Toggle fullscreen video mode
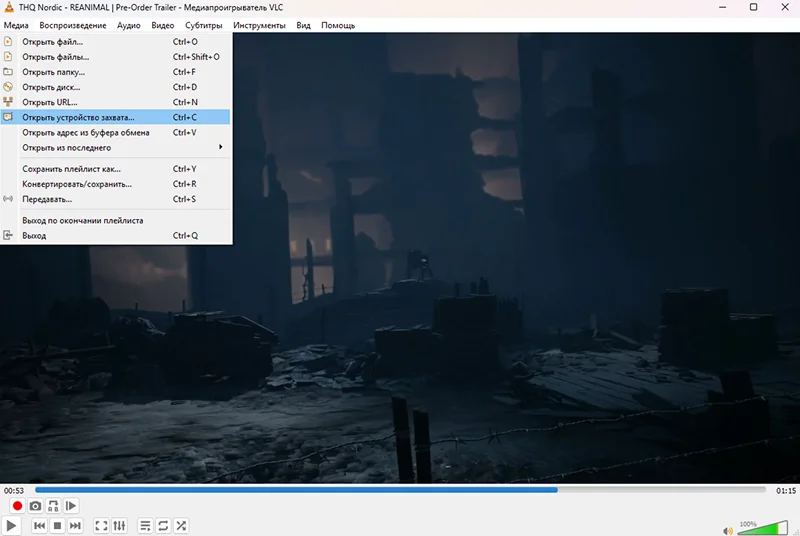The height and width of the screenshot is (536, 800). click(101, 525)
